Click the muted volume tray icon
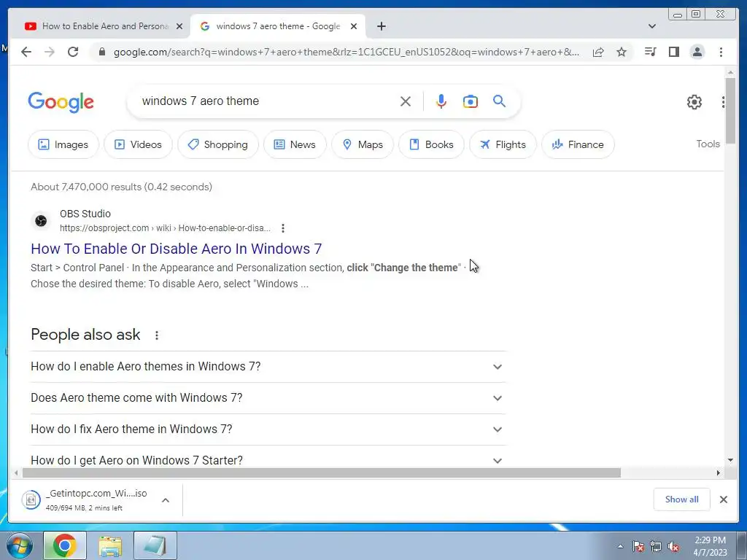This screenshot has width=747, height=560. coord(673,546)
